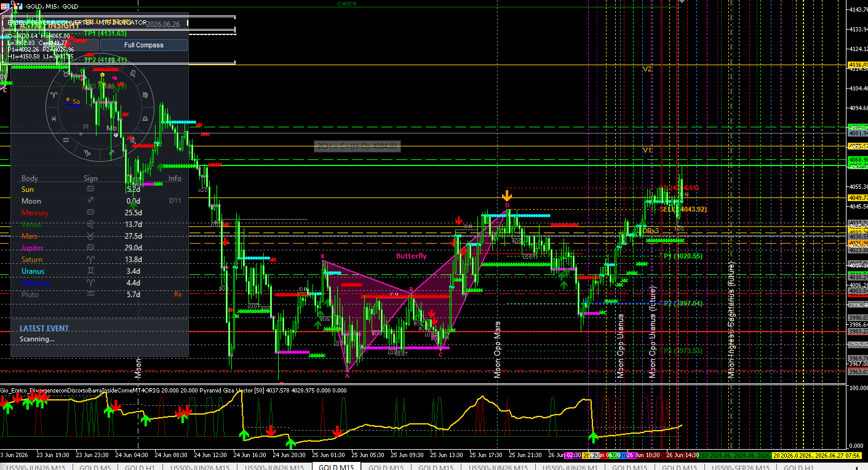868x470 pixels.
Task: Click the 2CH = C+(H-O) formula label
Action: pyautogui.click(x=357, y=146)
